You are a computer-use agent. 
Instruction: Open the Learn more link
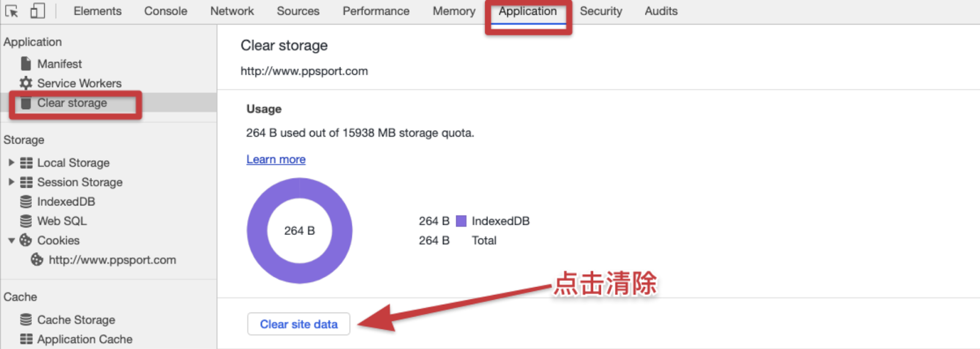[276, 159]
